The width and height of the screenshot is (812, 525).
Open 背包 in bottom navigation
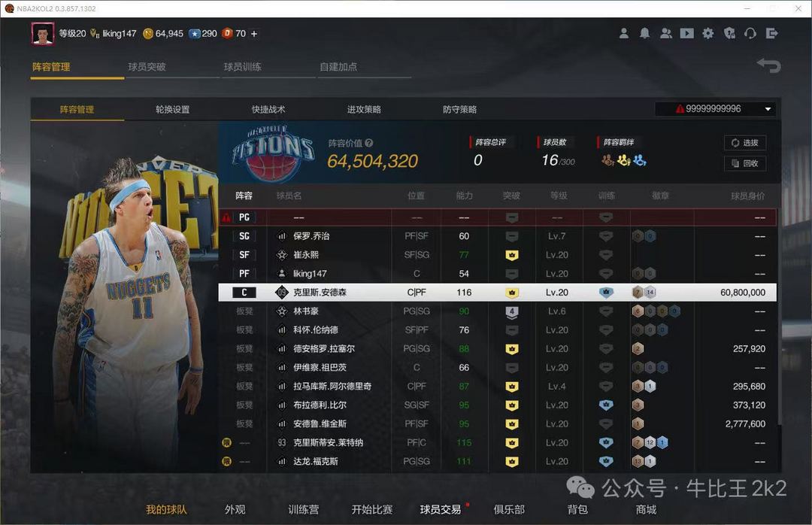[577, 509]
